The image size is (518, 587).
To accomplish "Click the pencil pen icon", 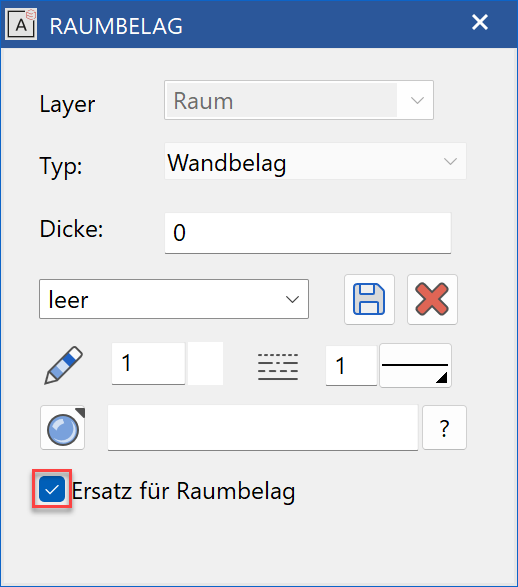I will coord(64,365).
